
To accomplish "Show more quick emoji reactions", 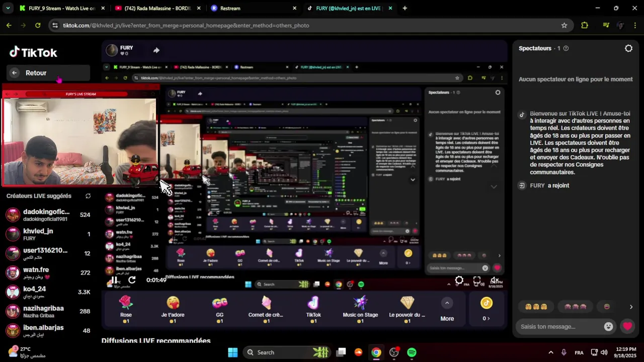I will click(631, 307).
